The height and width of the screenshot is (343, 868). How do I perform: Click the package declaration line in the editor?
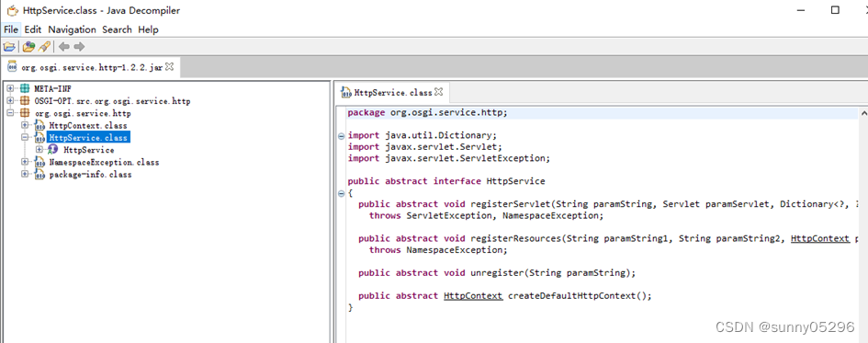tap(427, 113)
